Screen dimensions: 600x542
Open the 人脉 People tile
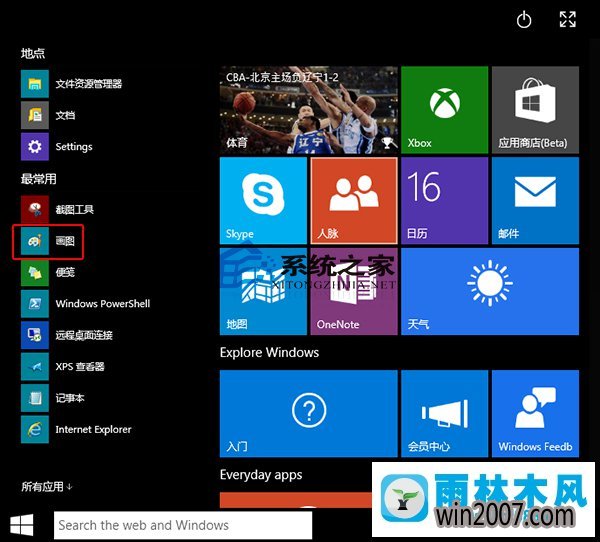pyautogui.click(x=354, y=201)
